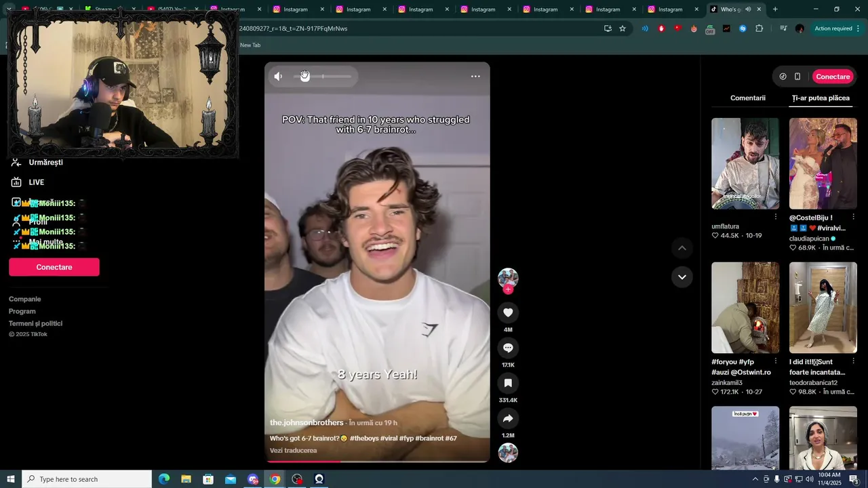Click browser address bar URL
Viewport: 868px width, 488px height.
tap(293, 28)
